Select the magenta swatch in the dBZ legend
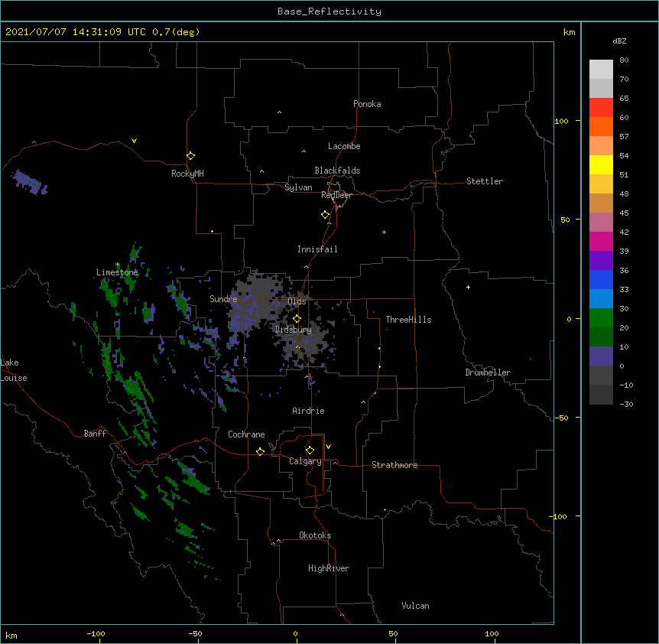The width and height of the screenshot is (659, 644). pyautogui.click(x=601, y=241)
